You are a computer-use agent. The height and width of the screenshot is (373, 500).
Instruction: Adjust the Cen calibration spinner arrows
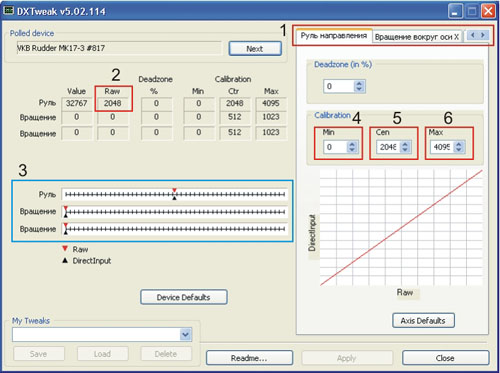(405, 147)
